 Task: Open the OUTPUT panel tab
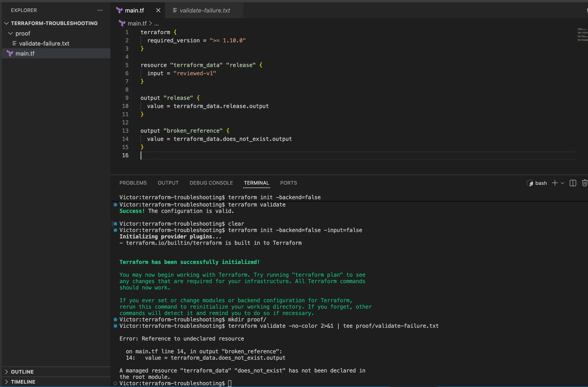(x=168, y=183)
